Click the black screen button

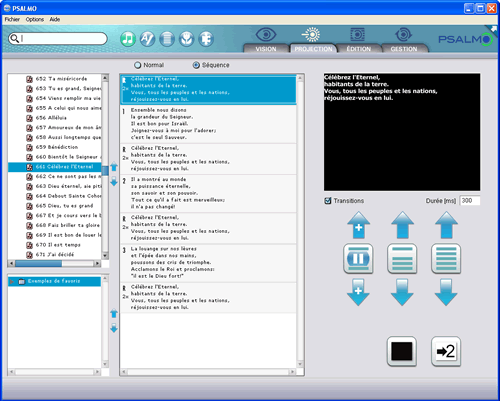coord(402,351)
